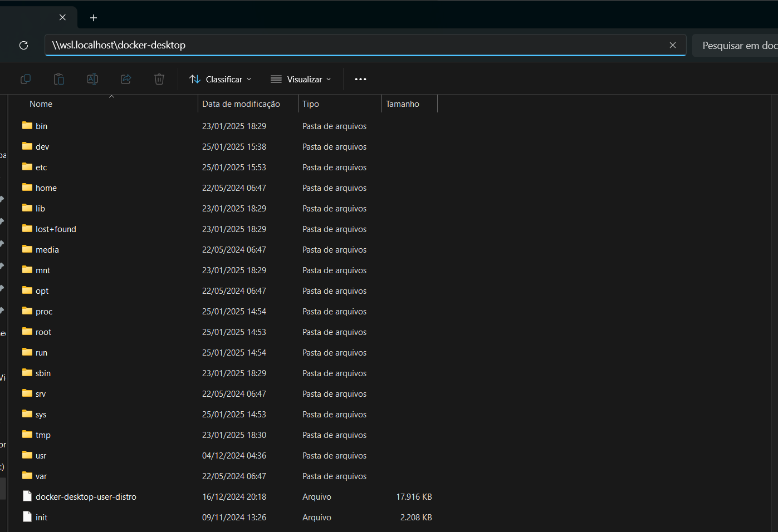Select the root folder icon
The width and height of the screenshot is (778, 532).
point(27,332)
